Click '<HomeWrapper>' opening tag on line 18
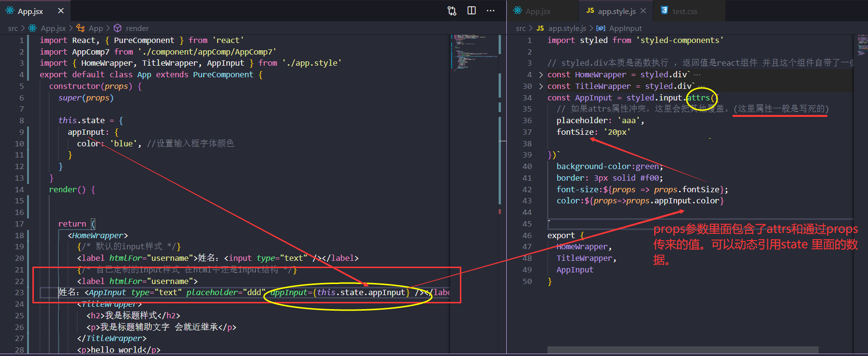This screenshot has height=356, width=868. tap(98, 236)
